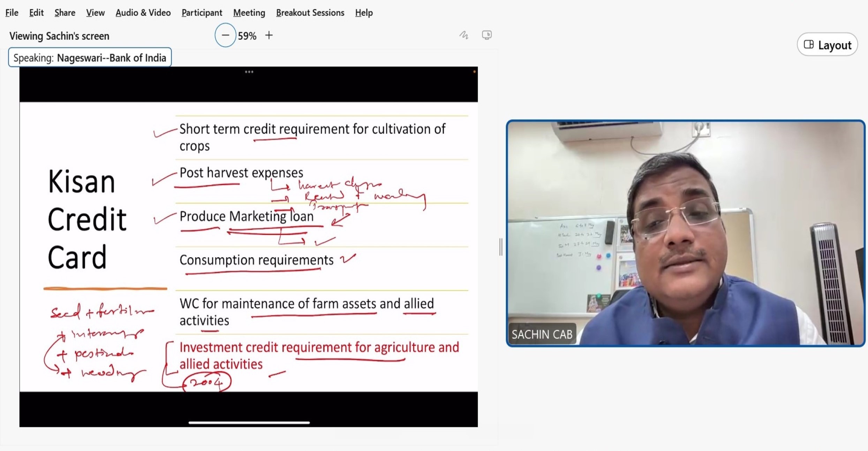Click the white home bar below slide
Screen dimensions: 868x451
coord(249,422)
